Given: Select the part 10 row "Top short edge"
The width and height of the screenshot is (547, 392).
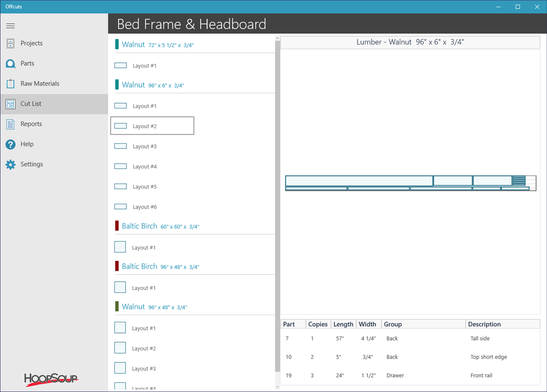Looking at the screenshot, I should (x=410, y=357).
